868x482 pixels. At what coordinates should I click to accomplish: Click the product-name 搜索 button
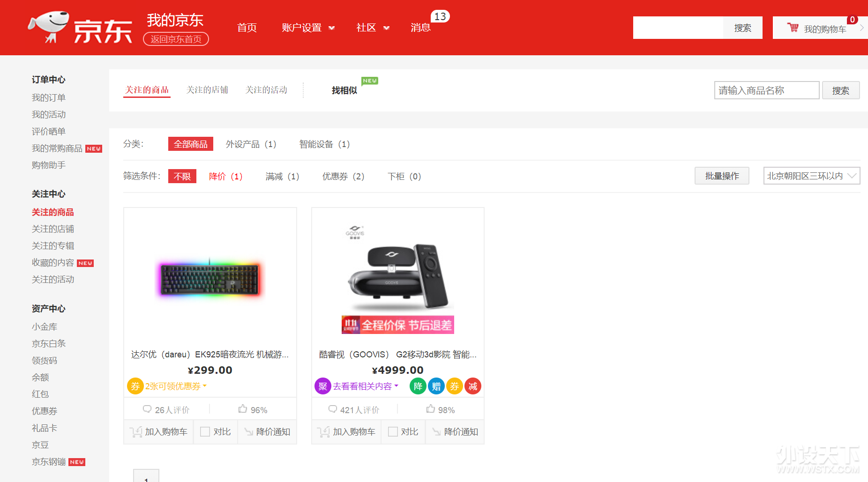pos(841,90)
